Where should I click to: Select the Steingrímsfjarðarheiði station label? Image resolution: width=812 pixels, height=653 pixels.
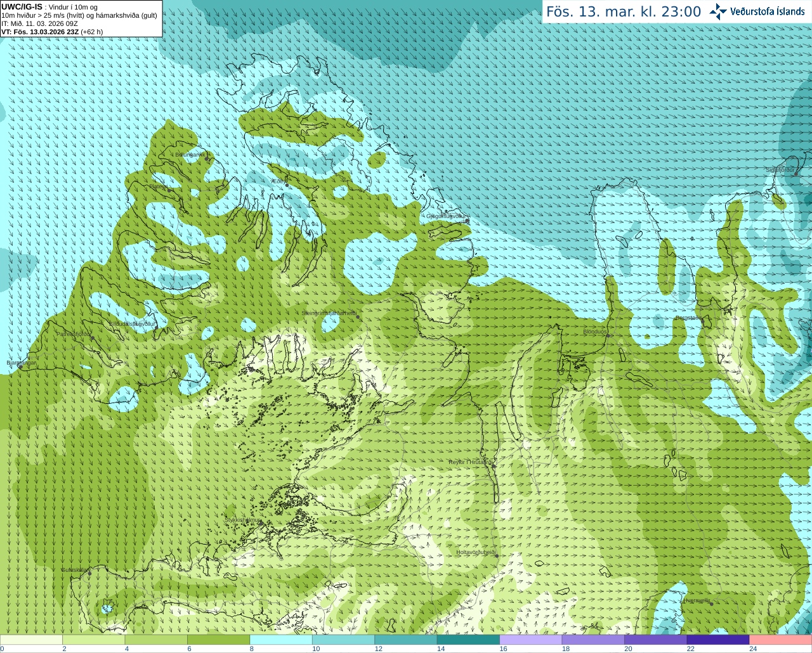click(x=329, y=313)
